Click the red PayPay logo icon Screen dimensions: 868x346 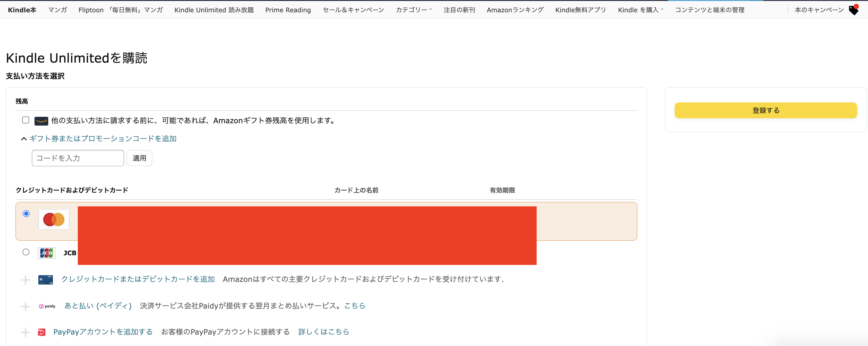(42, 332)
